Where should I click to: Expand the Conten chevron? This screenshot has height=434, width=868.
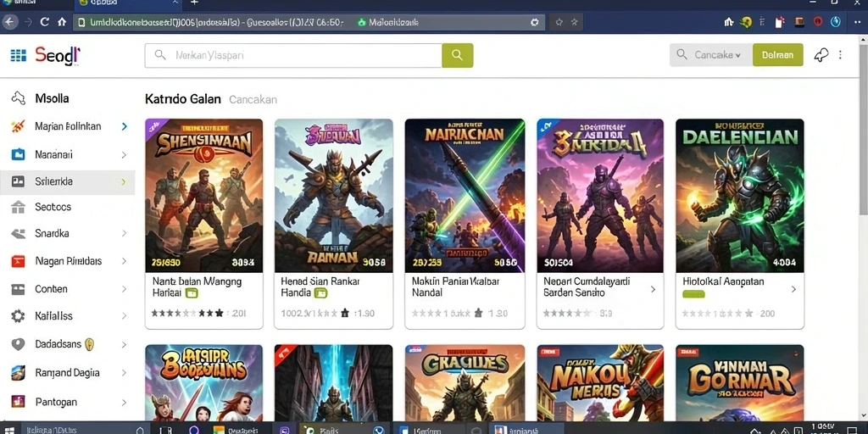coord(124,289)
